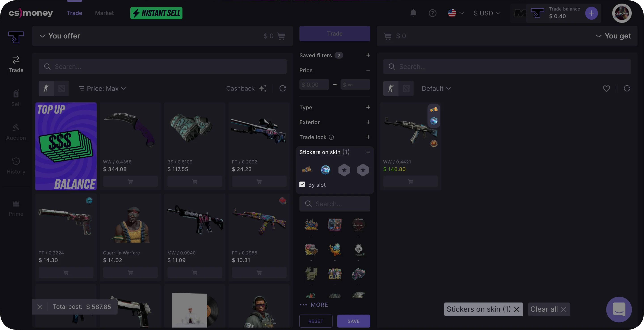Viewport: 644px width, 330px height.
Task: Open the $ USD currency dropdown
Action: 487,13
